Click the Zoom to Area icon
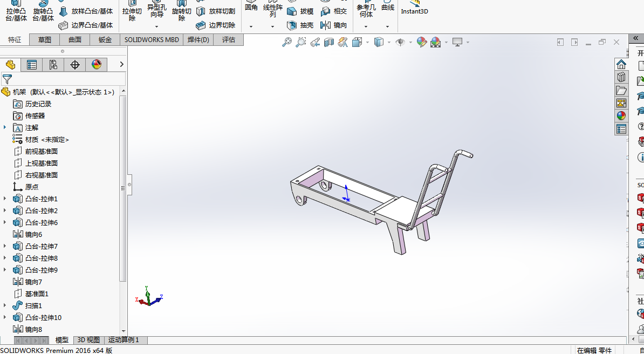Image resolution: width=644 pixels, height=354 pixels. [301, 42]
